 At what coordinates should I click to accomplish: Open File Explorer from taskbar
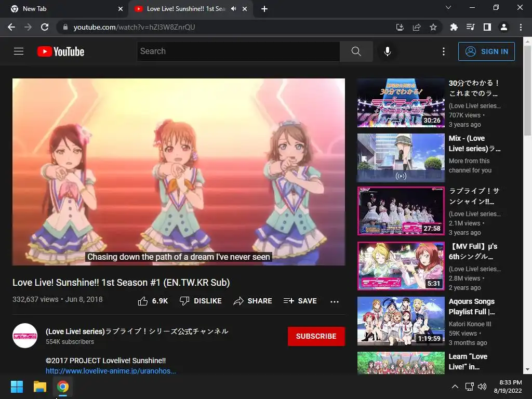click(x=39, y=387)
